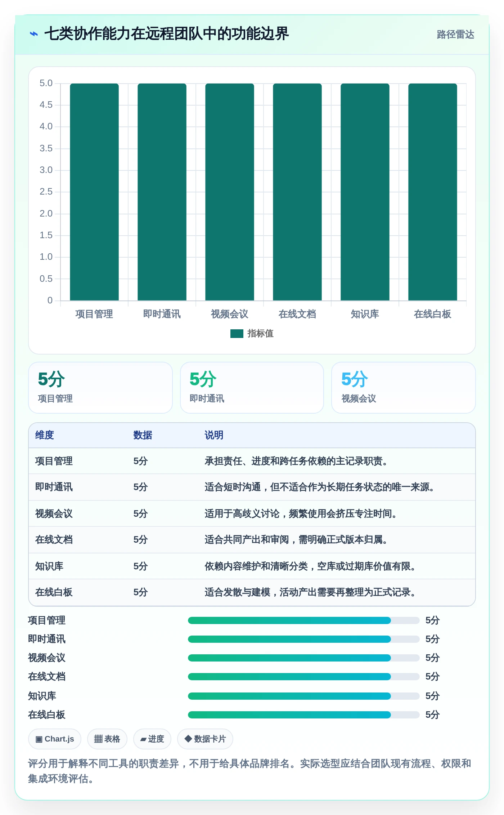Click the description starting 依赖内容维护
Image resolution: width=504 pixels, height=815 pixels.
[x=310, y=566]
